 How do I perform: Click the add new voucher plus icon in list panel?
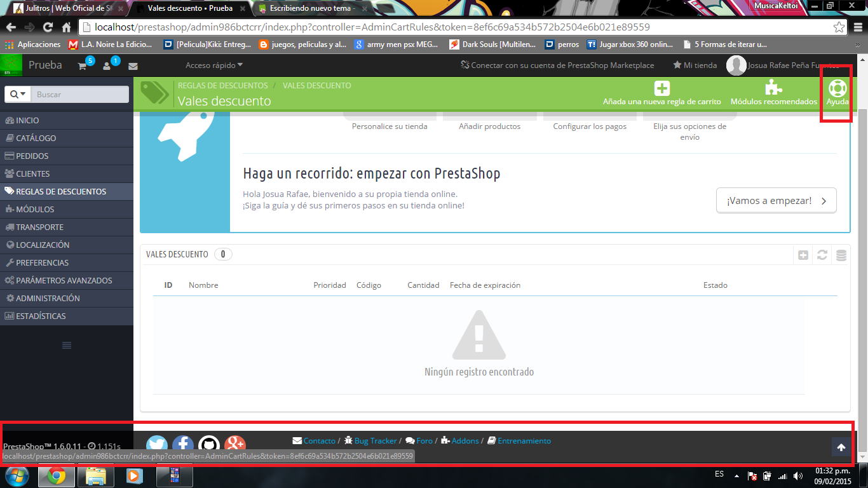click(803, 255)
